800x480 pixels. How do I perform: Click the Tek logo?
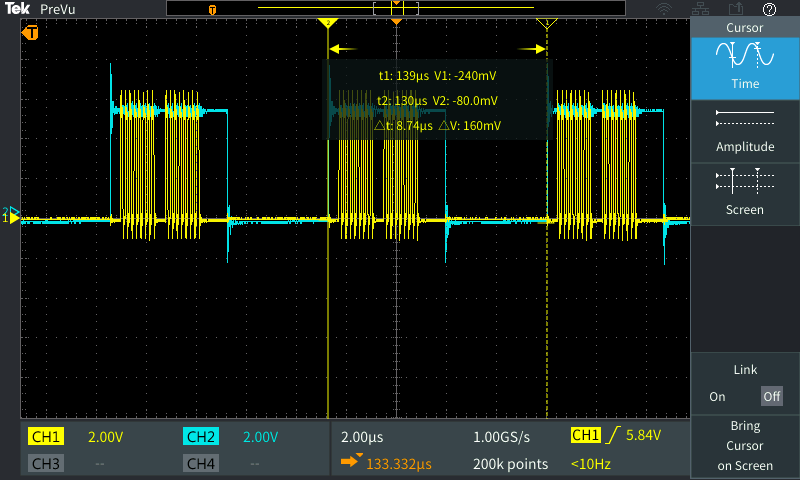(x=17, y=9)
